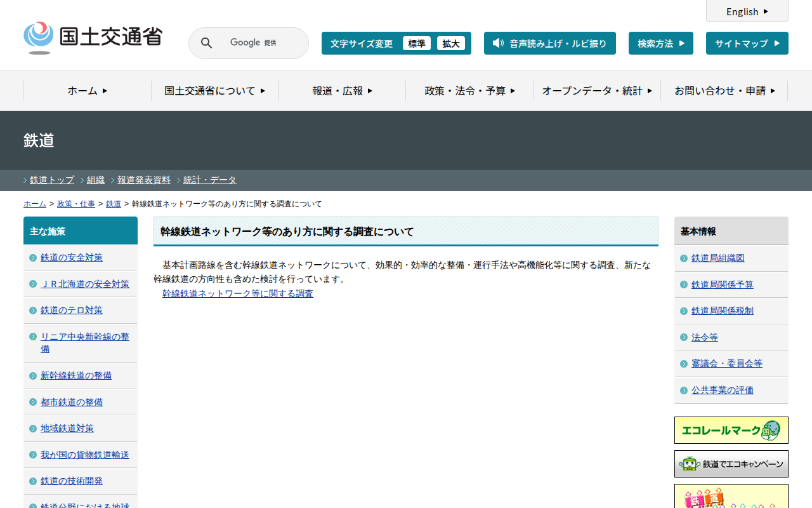Open the 鉄道の安全対策 sidebar link
Viewport: 812px width, 508px height.
click(x=72, y=258)
